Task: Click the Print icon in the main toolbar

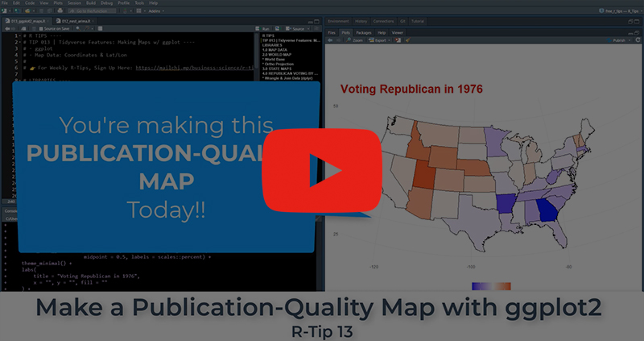Action: [x=60, y=10]
